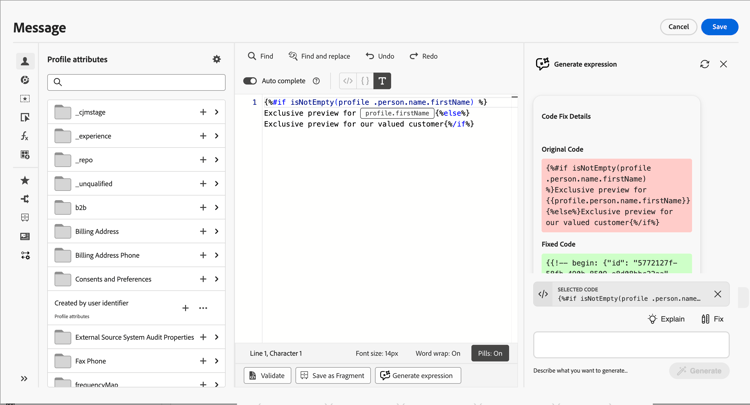750x405 pixels.
Task: Click the profile.firstName pill in editor
Action: point(397,113)
